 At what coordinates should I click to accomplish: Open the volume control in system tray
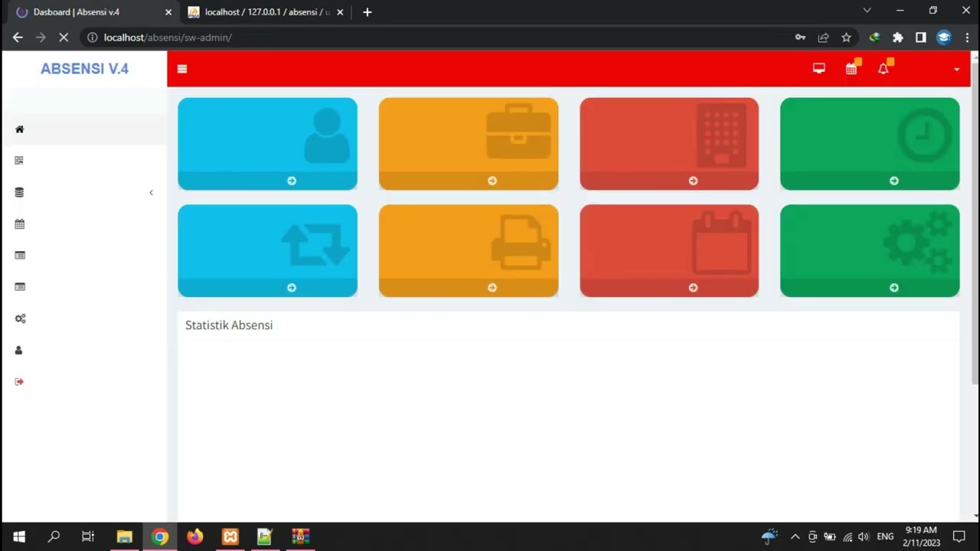[864, 536]
